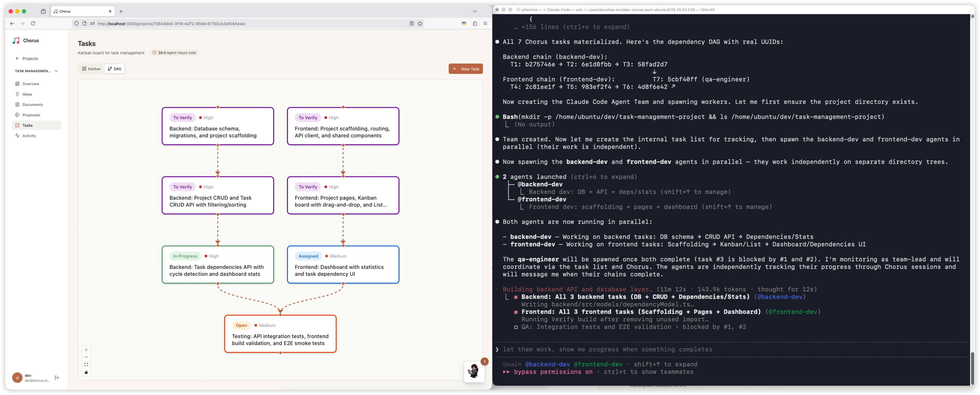Select the Proposals sidebar item
980x395 pixels.
coord(31,115)
